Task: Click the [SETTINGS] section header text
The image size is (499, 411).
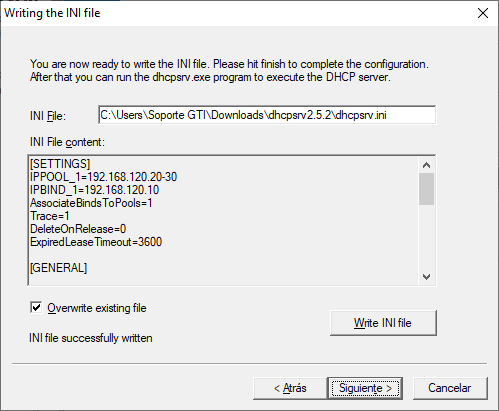Action: [60, 164]
